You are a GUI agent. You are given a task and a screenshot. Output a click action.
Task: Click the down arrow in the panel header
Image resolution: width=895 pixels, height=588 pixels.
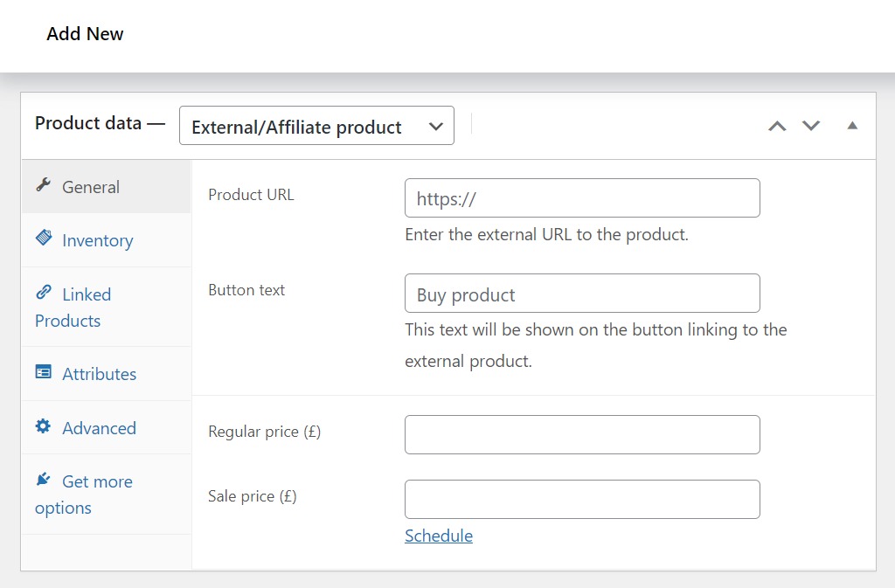click(x=810, y=125)
